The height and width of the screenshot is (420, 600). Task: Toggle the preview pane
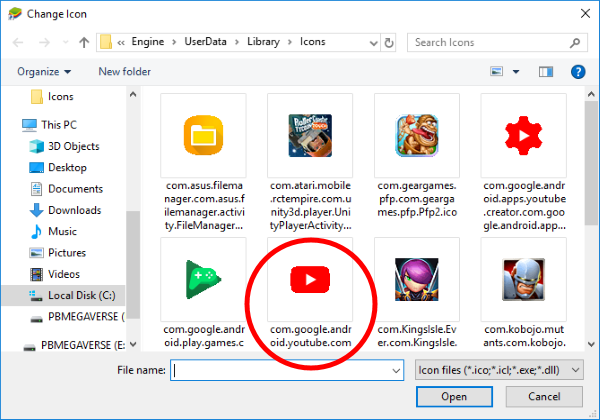tap(546, 72)
